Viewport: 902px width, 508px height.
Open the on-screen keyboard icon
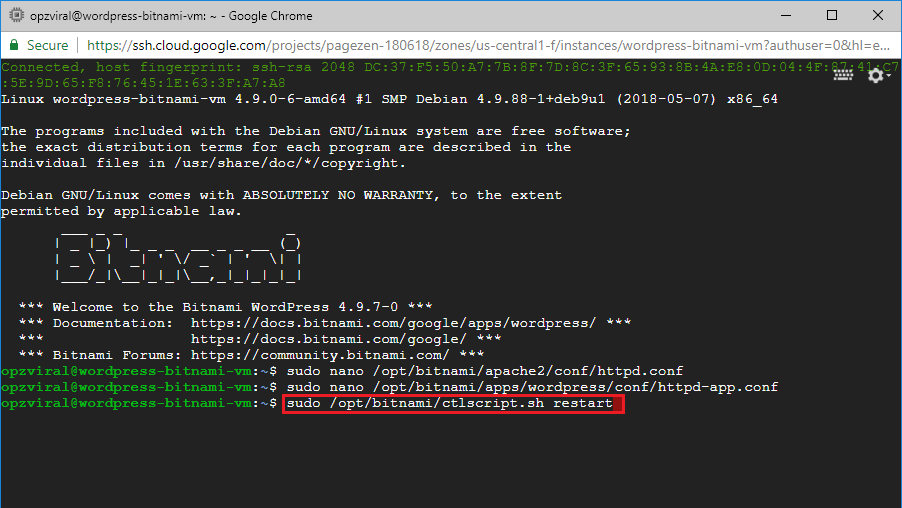coord(843,75)
